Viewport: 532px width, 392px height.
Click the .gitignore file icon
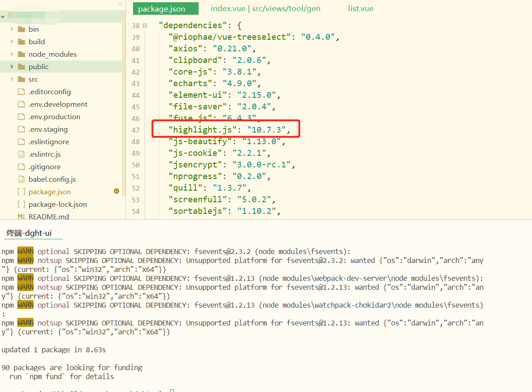point(21,167)
